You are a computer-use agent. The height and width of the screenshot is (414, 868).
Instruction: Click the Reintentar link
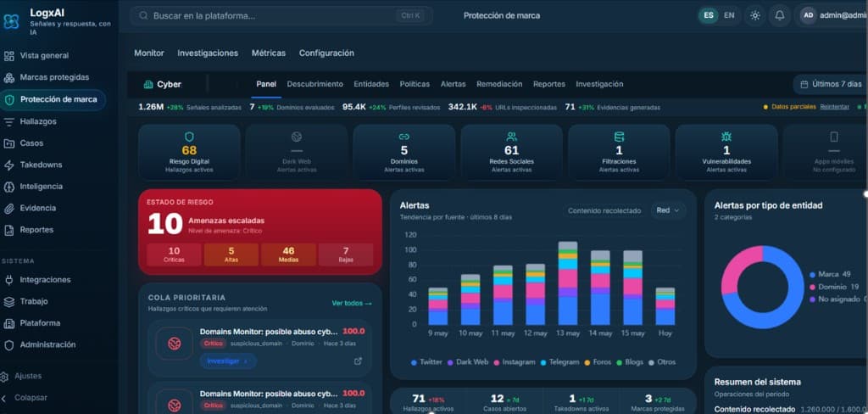click(x=834, y=107)
